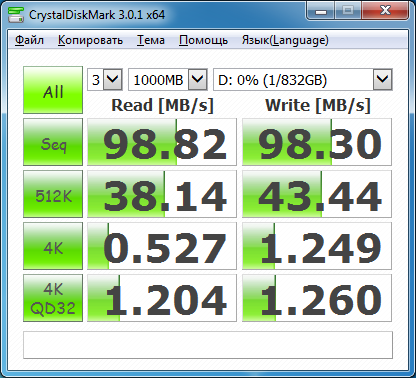Start the 4K random test
The height and width of the screenshot is (378, 416).
coord(53,246)
